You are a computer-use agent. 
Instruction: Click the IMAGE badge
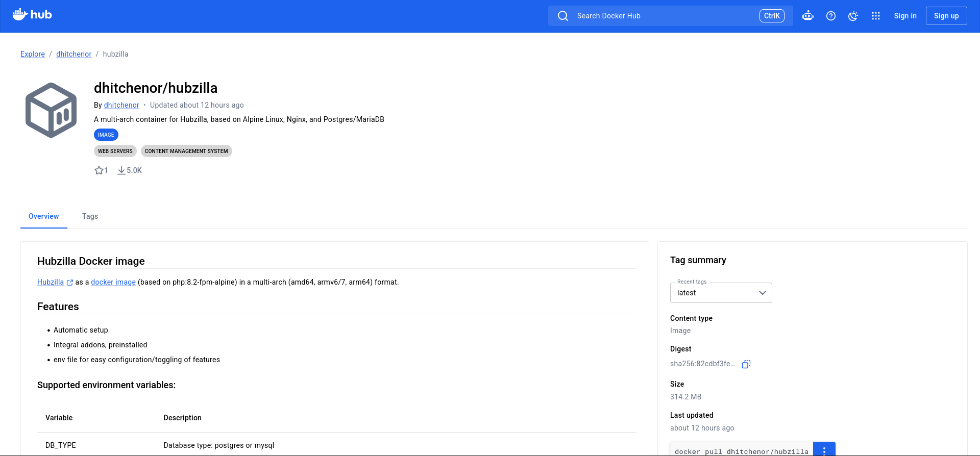pos(106,135)
